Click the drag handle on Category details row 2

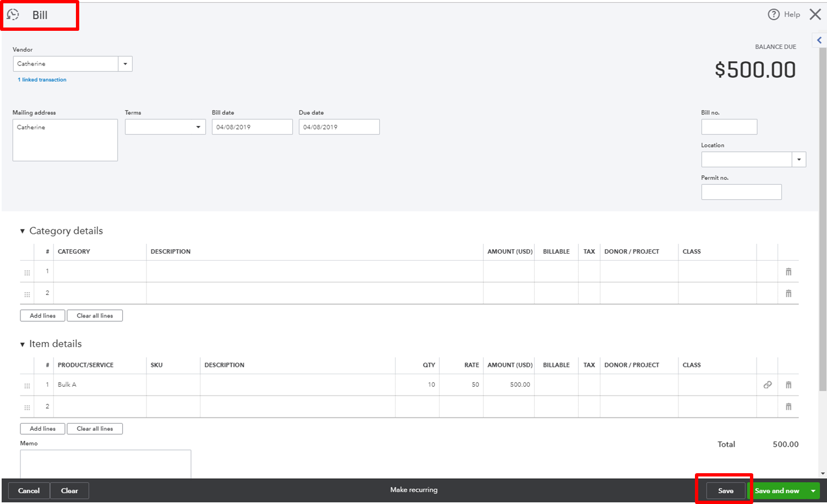click(x=27, y=294)
